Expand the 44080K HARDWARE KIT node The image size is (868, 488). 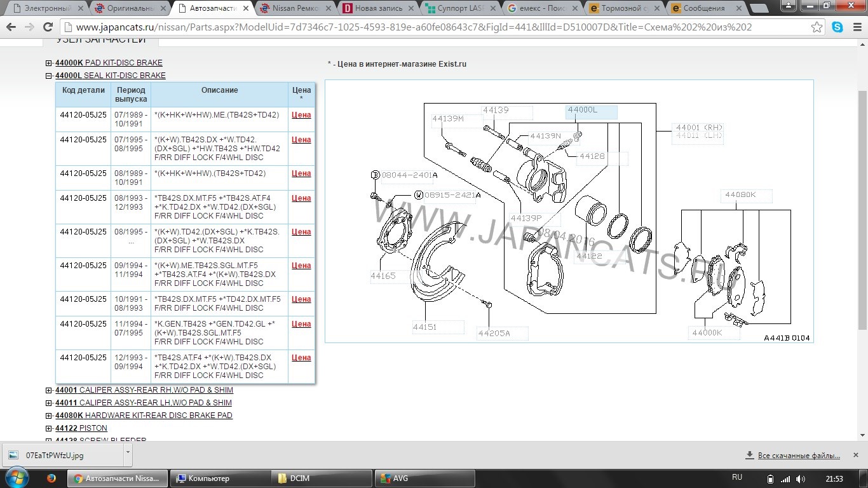coord(49,416)
